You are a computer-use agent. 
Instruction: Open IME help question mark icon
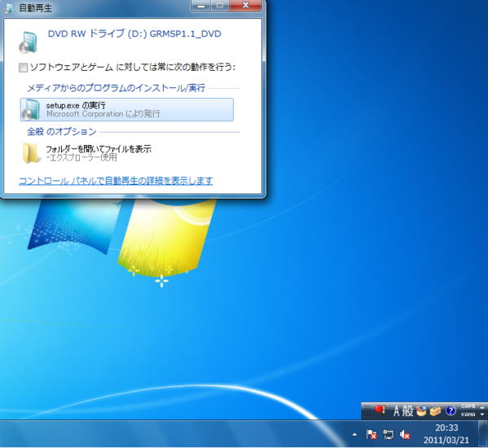point(451,411)
